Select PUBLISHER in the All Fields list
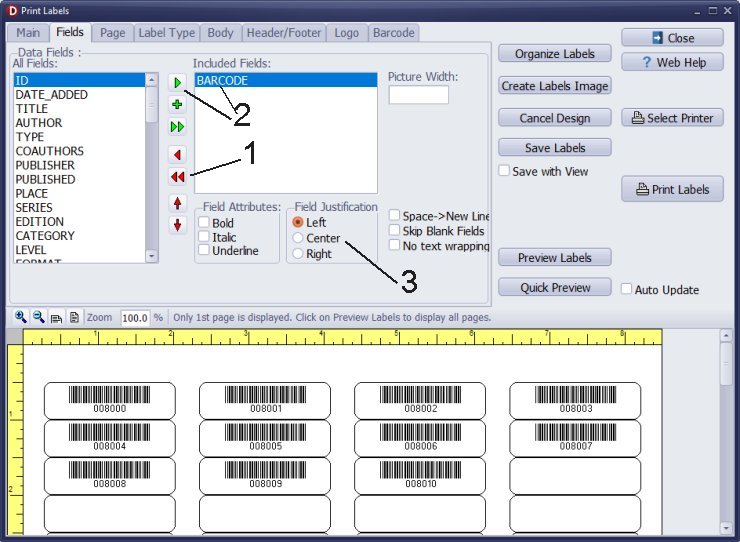 click(x=45, y=165)
